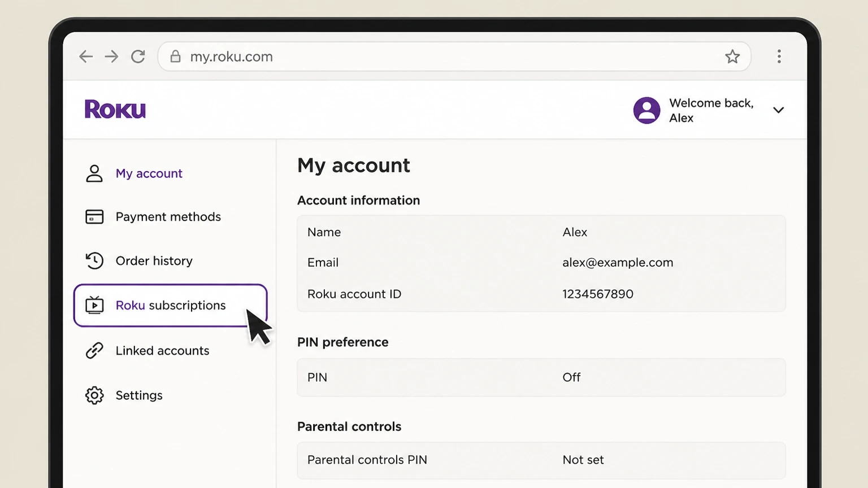Click the Parental controls PIN label
Screen dimensions: 868x488
pos(367,460)
